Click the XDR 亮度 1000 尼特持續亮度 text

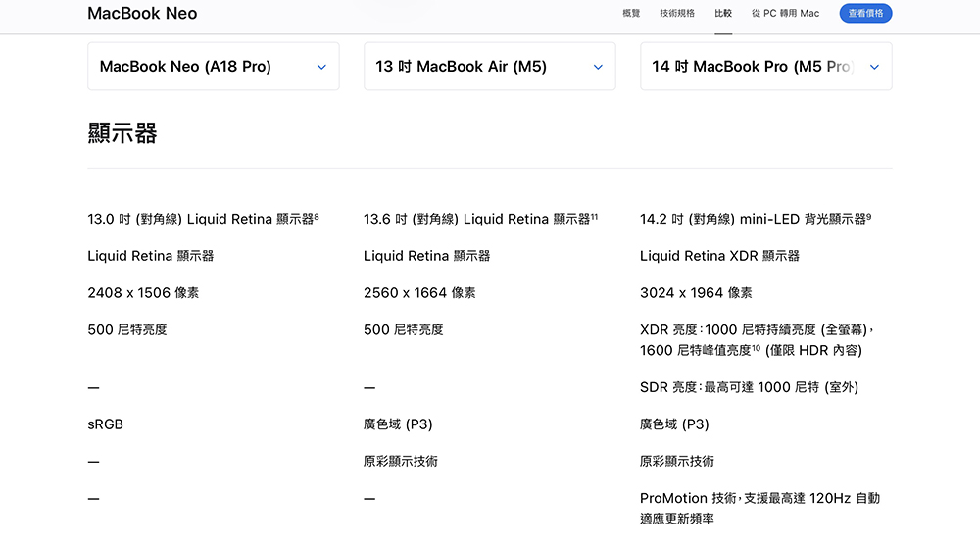click(757, 339)
